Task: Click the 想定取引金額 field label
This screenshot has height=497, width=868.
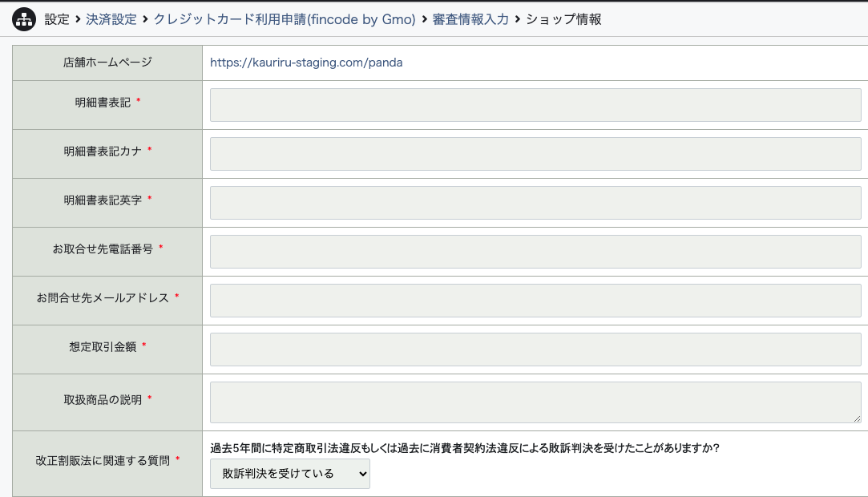Action: pyautogui.click(x=103, y=347)
